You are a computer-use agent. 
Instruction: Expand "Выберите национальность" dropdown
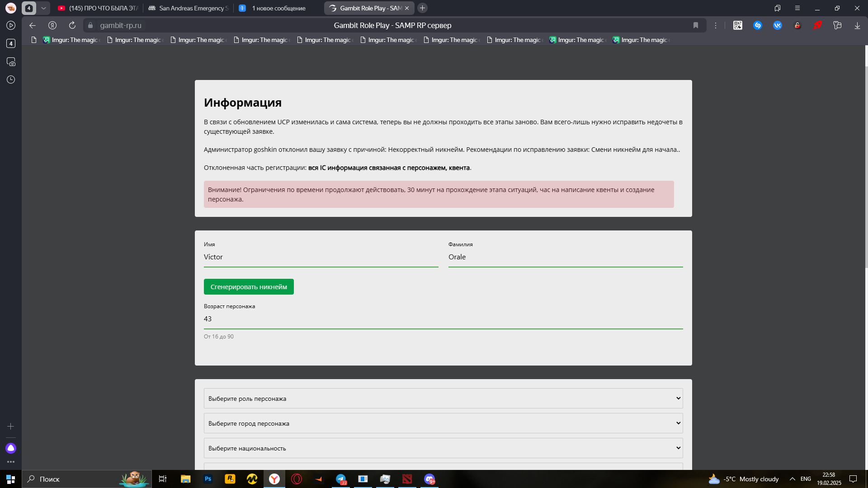click(443, 448)
